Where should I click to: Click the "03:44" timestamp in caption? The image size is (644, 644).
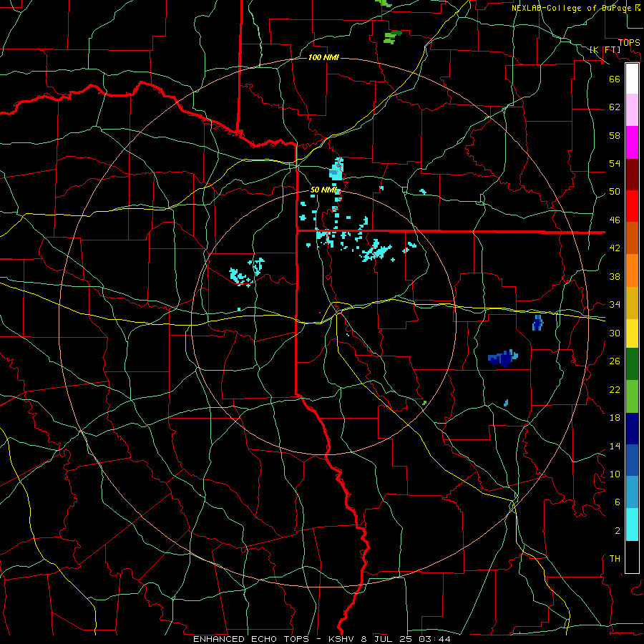tap(434, 639)
